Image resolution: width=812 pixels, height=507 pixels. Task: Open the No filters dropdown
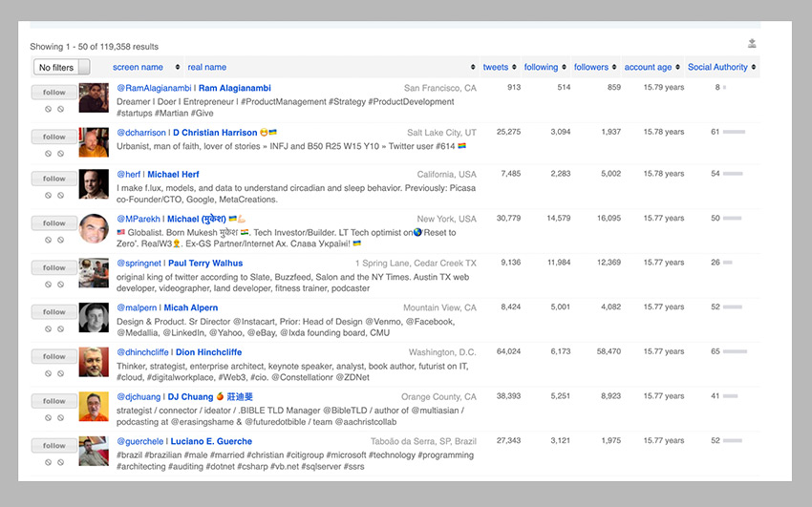tap(62, 68)
